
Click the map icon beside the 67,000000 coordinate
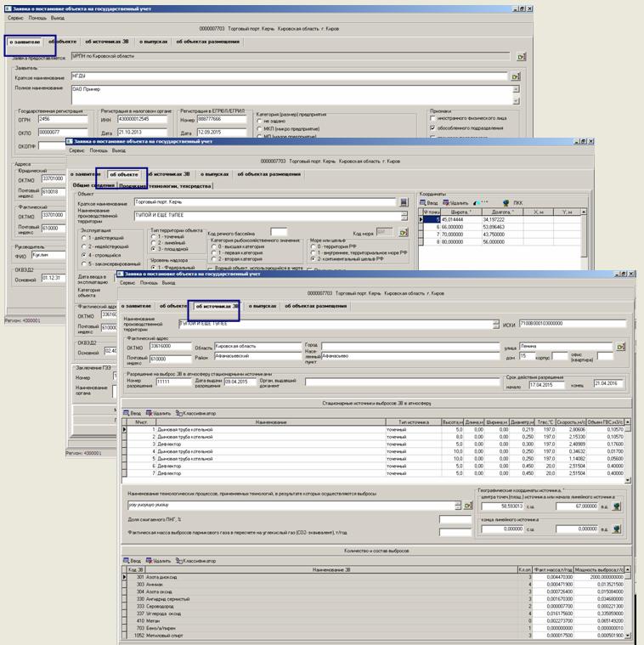click(616, 506)
